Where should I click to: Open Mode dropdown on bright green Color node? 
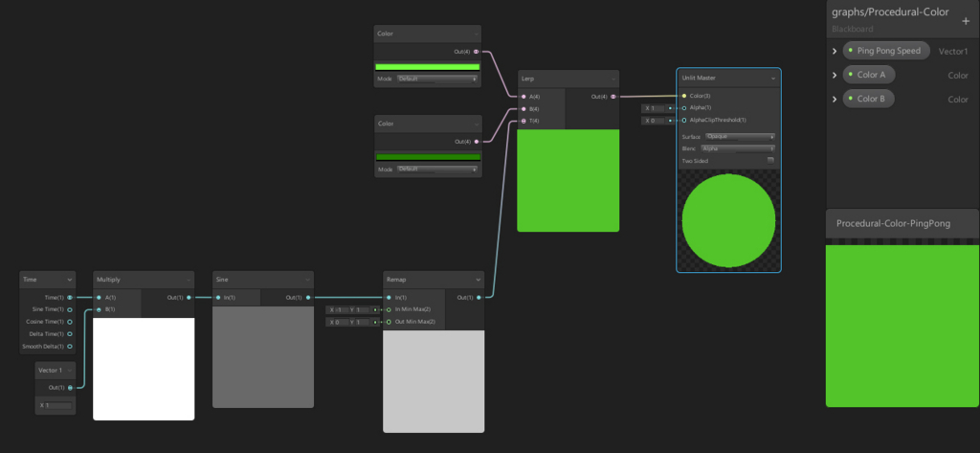436,79
